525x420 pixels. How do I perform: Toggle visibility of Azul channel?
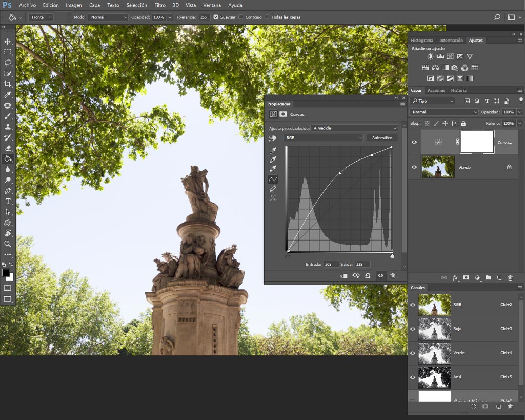413,377
